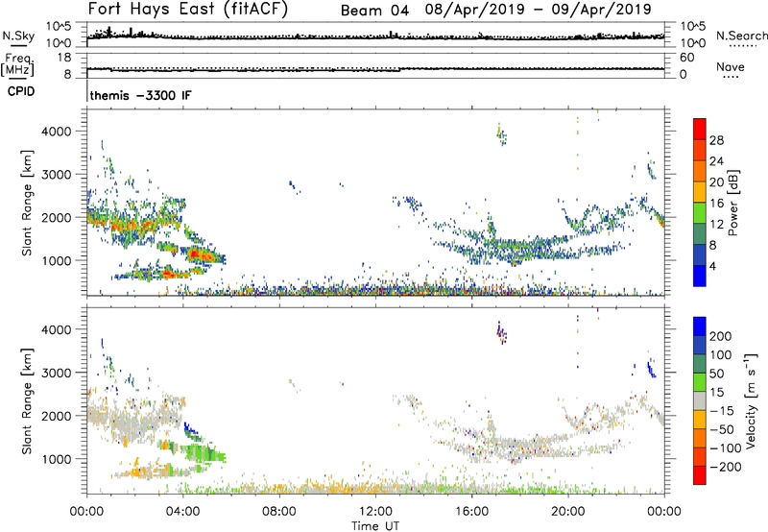Click the '12:00' time axis label
The width and height of the screenshot is (768, 532).
tap(375, 512)
